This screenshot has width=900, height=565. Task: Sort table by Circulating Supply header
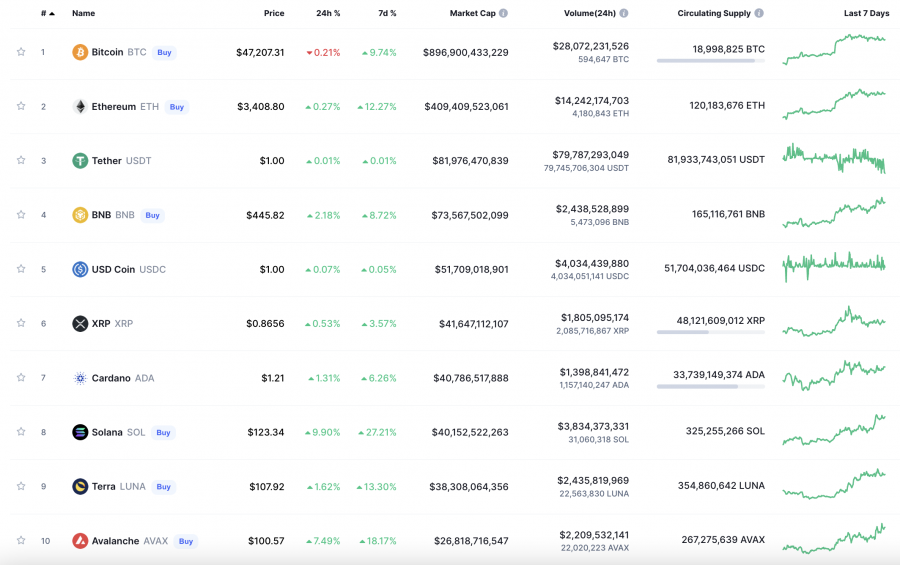(x=714, y=13)
